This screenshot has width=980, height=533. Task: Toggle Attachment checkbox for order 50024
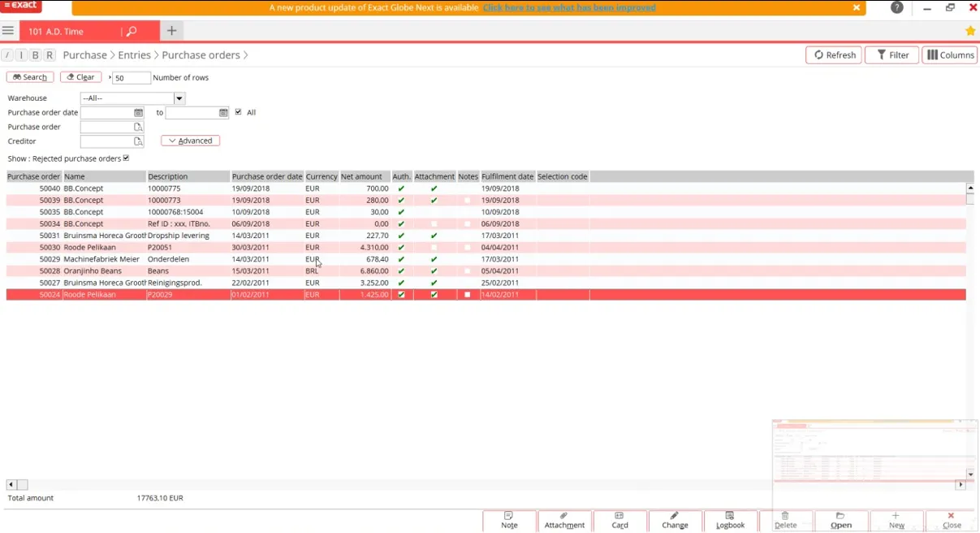[434, 295]
